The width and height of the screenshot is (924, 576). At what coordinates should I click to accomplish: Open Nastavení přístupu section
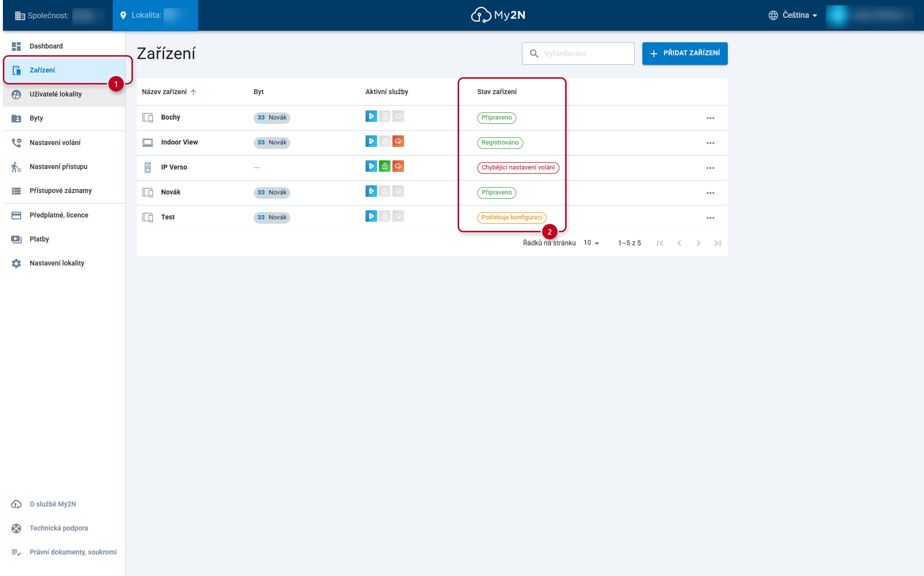pyautogui.click(x=64, y=167)
